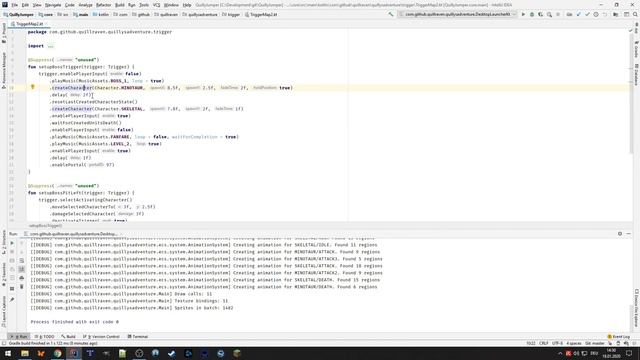The width and height of the screenshot is (640, 360).
Task: Click the QuillyJumper breadcrumb in navigation bar
Action: (18, 14)
